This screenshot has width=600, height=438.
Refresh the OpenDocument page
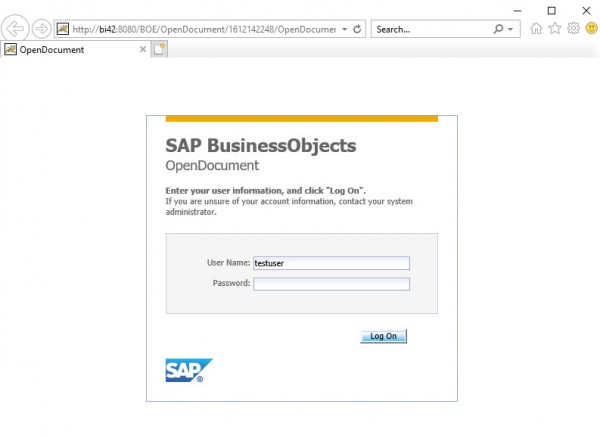pos(357,29)
